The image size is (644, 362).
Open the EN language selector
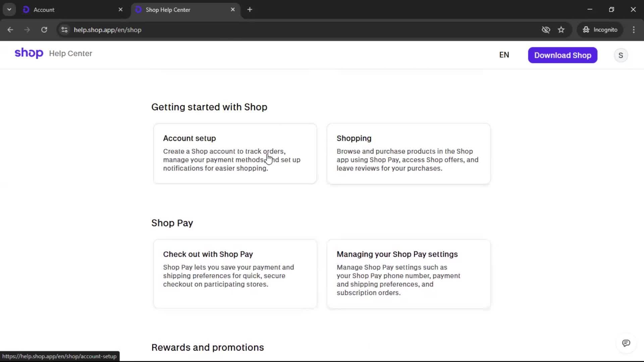pyautogui.click(x=504, y=55)
